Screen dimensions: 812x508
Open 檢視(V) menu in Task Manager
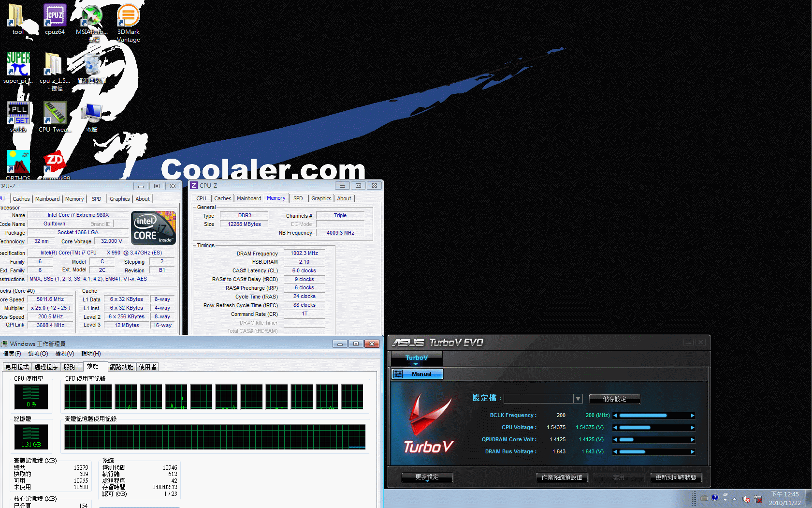point(65,354)
